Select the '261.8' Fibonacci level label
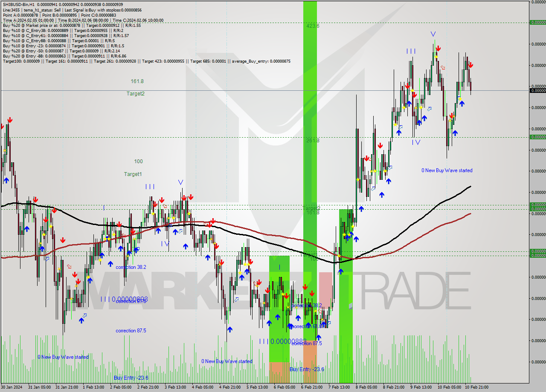The height and width of the screenshot is (392, 546). coord(313,140)
